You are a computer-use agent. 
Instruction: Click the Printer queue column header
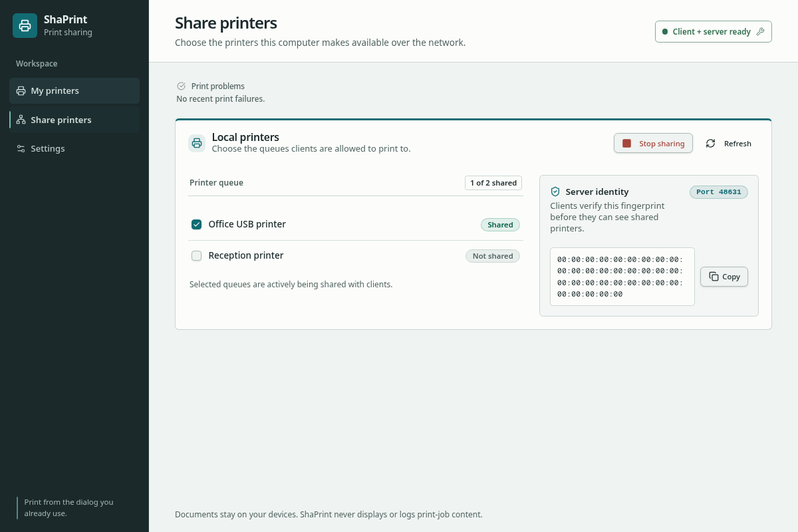pos(216,183)
